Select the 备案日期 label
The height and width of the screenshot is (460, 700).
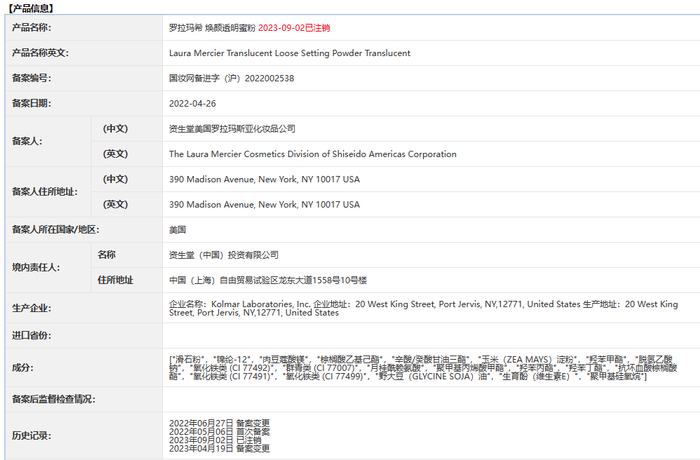pyautogui.click(x=31, y=103)
